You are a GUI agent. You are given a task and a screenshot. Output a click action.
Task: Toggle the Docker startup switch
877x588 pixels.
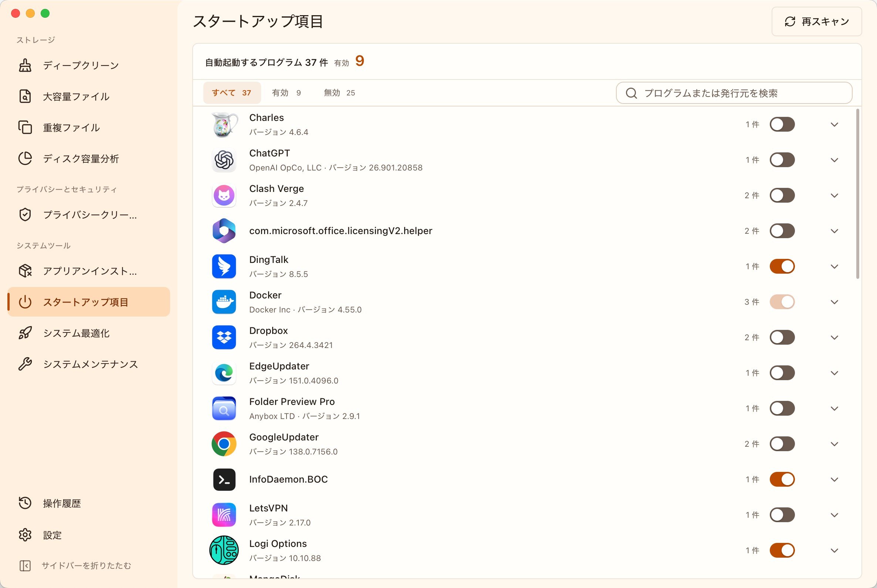(782, 302)
